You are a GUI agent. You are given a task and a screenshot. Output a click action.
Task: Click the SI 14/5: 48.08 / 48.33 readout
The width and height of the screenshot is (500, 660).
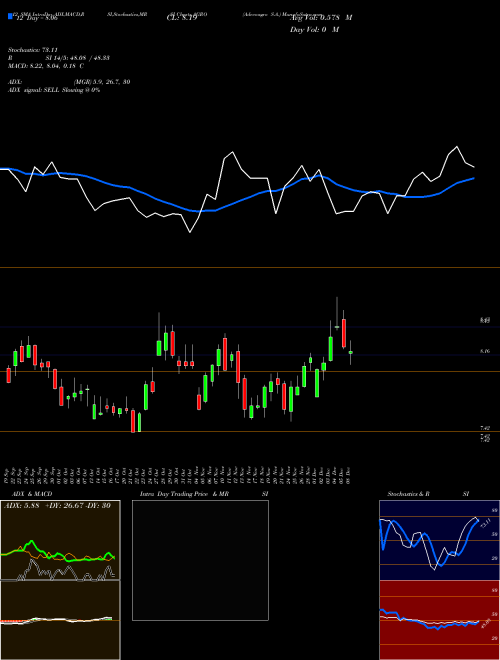tap(78, 58)
